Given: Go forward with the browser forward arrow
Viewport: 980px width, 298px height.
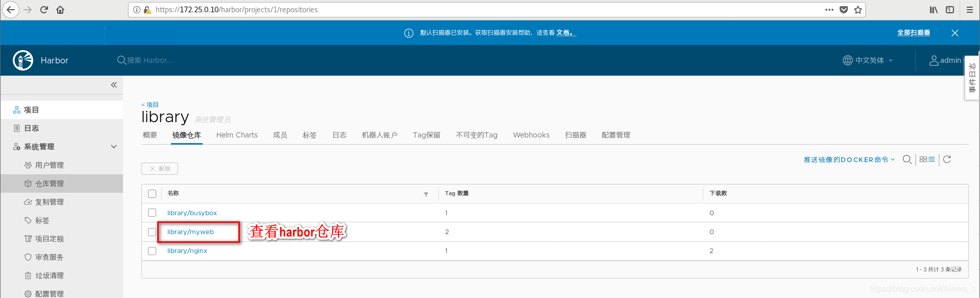Looking at the screenshot, I should point(28,10).
